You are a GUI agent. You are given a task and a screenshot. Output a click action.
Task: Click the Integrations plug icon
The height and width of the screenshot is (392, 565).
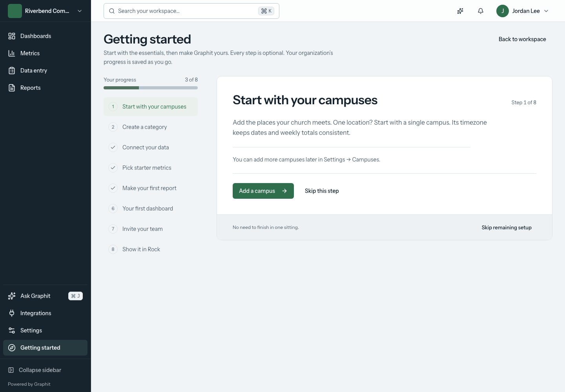[12, 313]
